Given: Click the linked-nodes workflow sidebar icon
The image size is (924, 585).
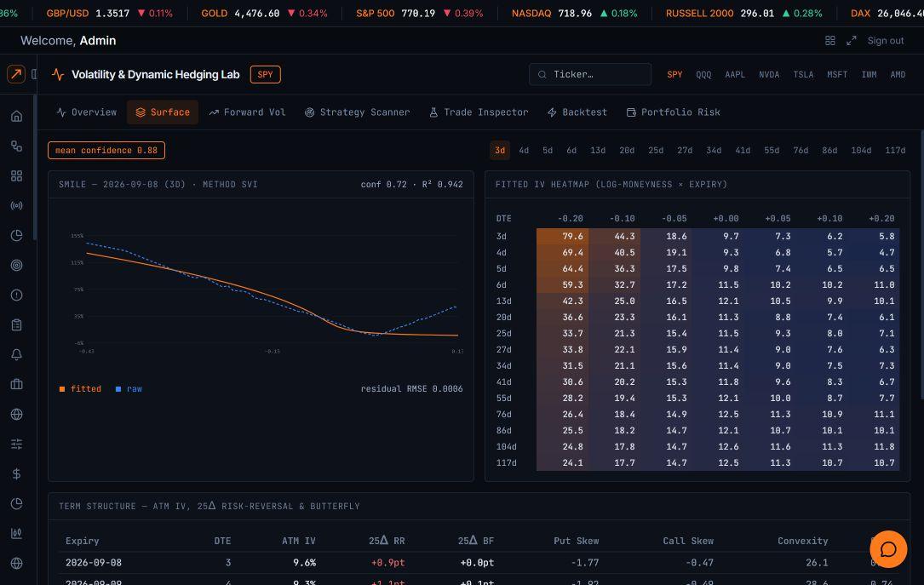Looking at the screenshot, I should coord(16,146).
